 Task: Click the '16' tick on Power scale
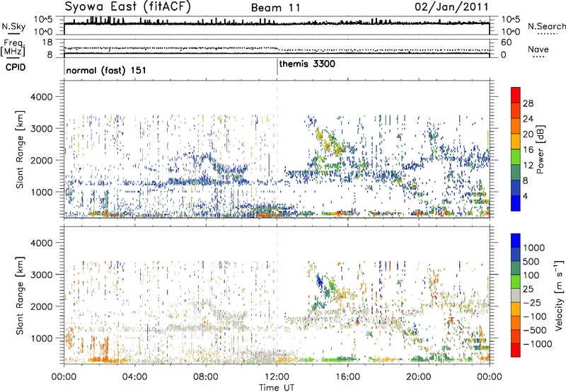click(528, 150)
